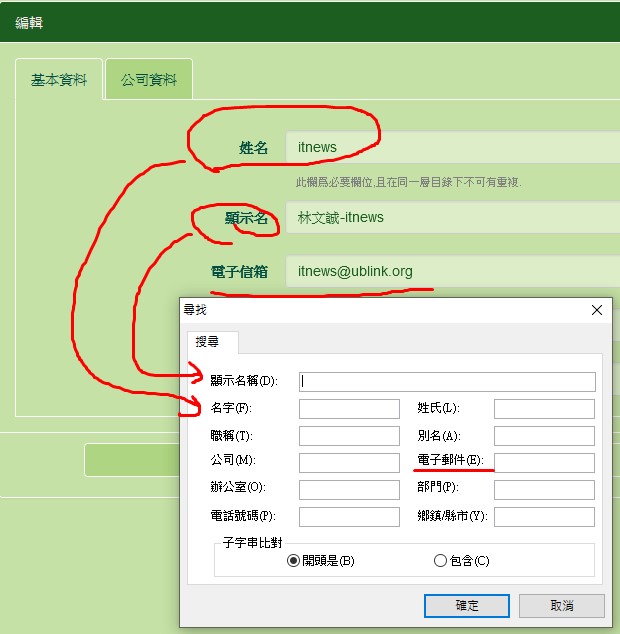The width and height of the screenshot is (620, 634).
Task: Click the 姓氏(L) input box
Action: 544,408
